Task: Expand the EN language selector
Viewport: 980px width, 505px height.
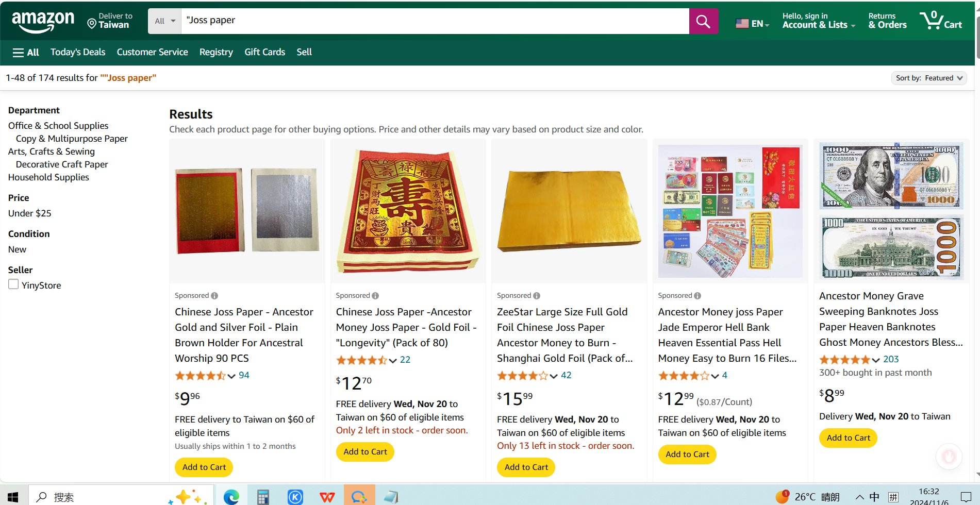Action: 752,24
